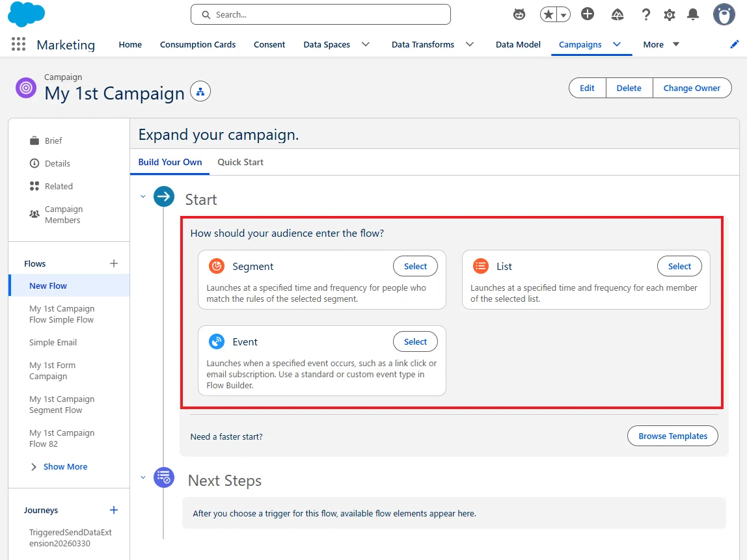This screenshot has width=747, height=560.
Task: Click the Salesforce cloud logo
Action: pos(26,14)
